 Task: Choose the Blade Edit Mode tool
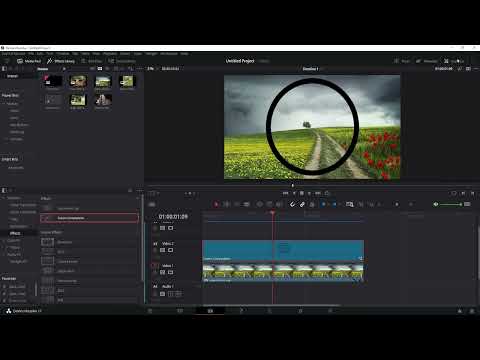246,204
